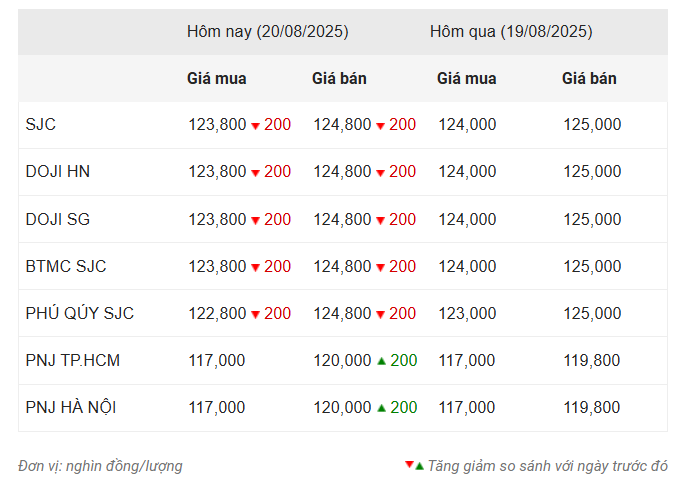Click PNJ TP.HCM today's buying price 117,000
Image resolution: width=674 pixels, height=491 pixels.
point(217,360)
